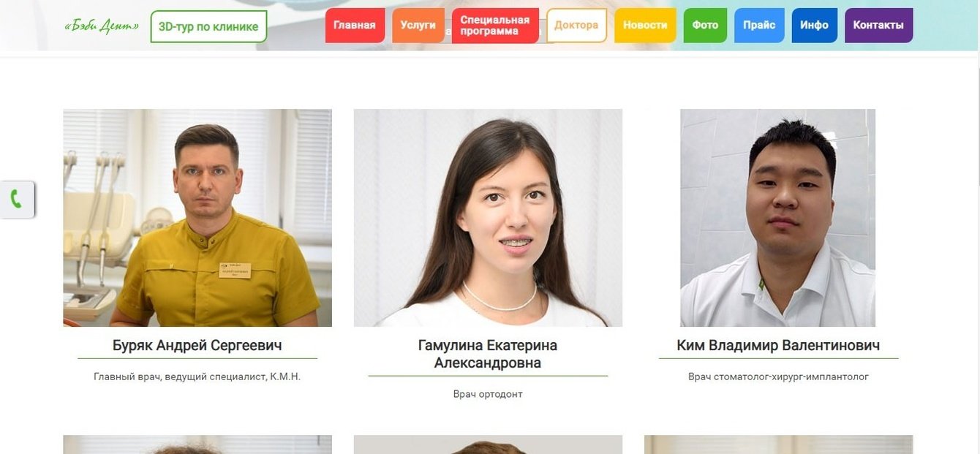
Task: Select the Специальная программа menu item
Action: click(x=495, y=26)
